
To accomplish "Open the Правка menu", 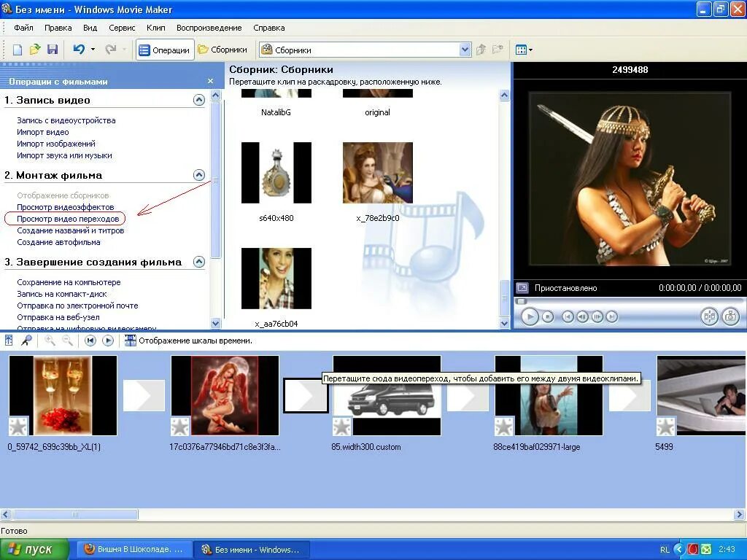I will (58, 28).
